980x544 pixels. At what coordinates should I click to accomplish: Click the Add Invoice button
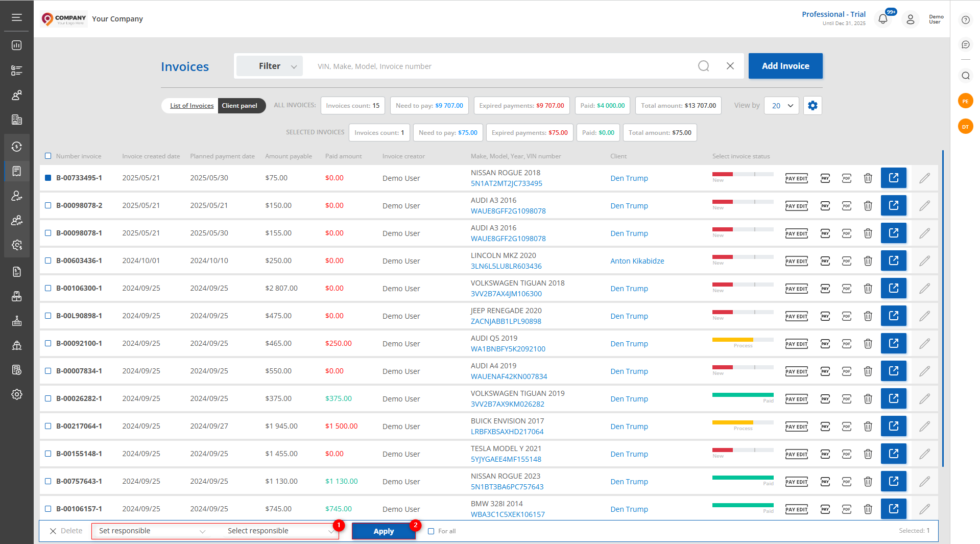click(x=785, y=66)
